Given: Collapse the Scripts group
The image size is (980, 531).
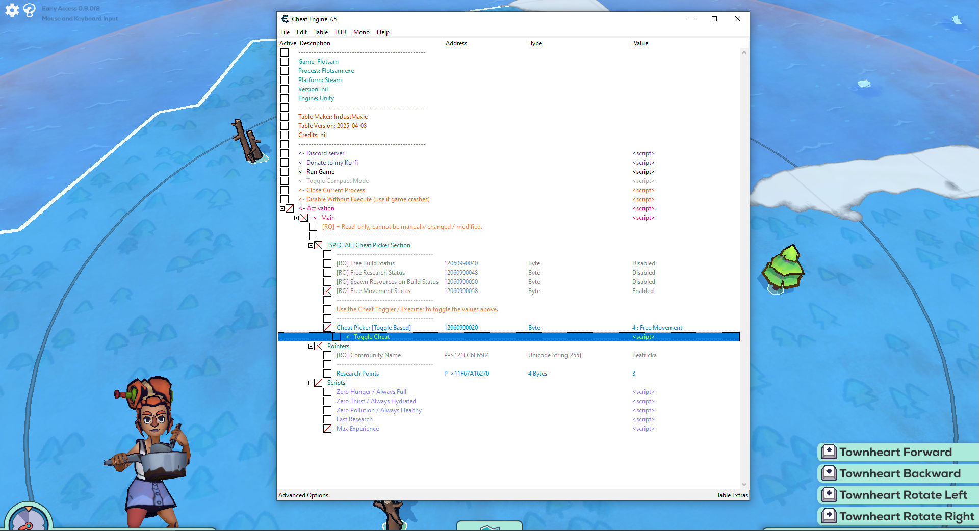Looking at the screenshot, I should click(311, 383).
